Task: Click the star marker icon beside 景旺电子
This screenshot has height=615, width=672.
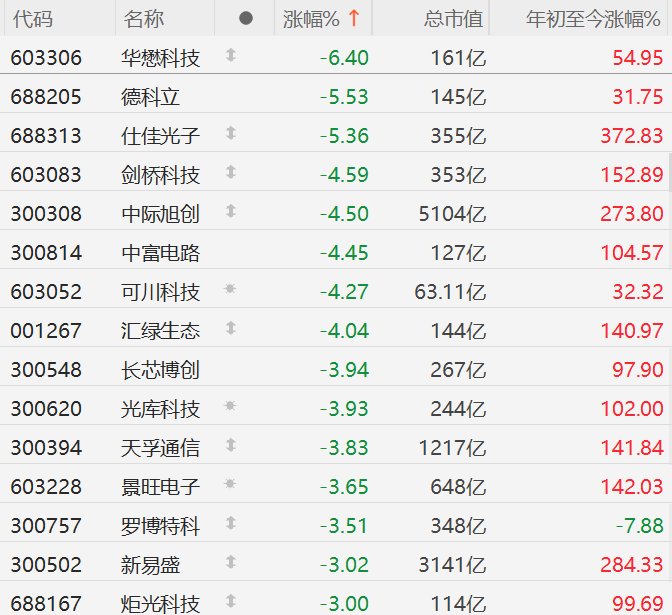Action: [230, 484]
